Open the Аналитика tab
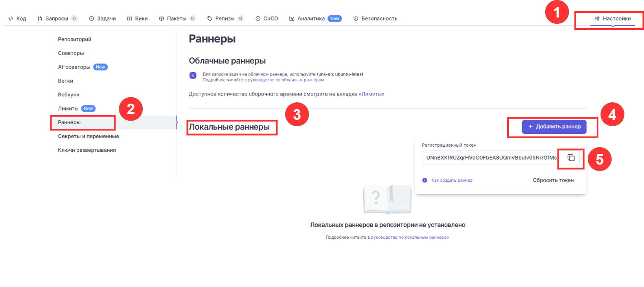644x287 pixels. [x=311, y=19]
